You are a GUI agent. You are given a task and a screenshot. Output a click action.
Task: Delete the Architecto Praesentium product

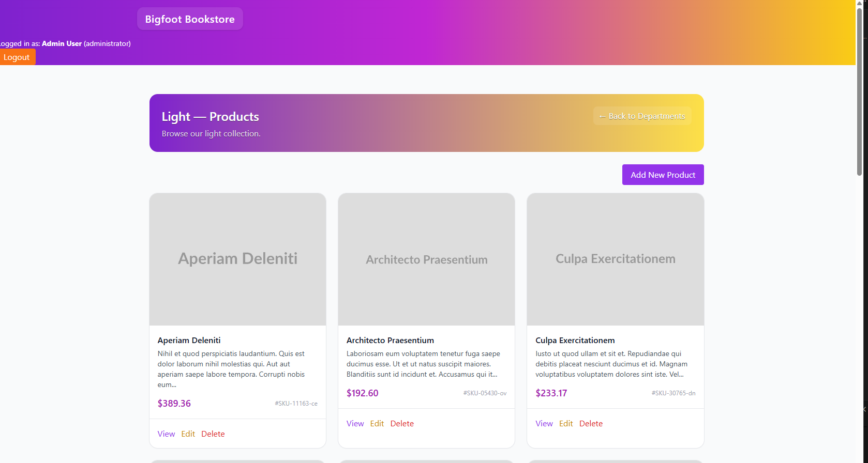point(402,424)
